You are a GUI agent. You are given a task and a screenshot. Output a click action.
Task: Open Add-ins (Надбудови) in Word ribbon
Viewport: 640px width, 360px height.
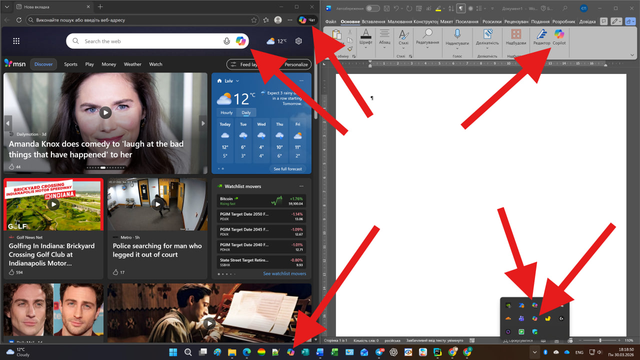coord(516,37)
